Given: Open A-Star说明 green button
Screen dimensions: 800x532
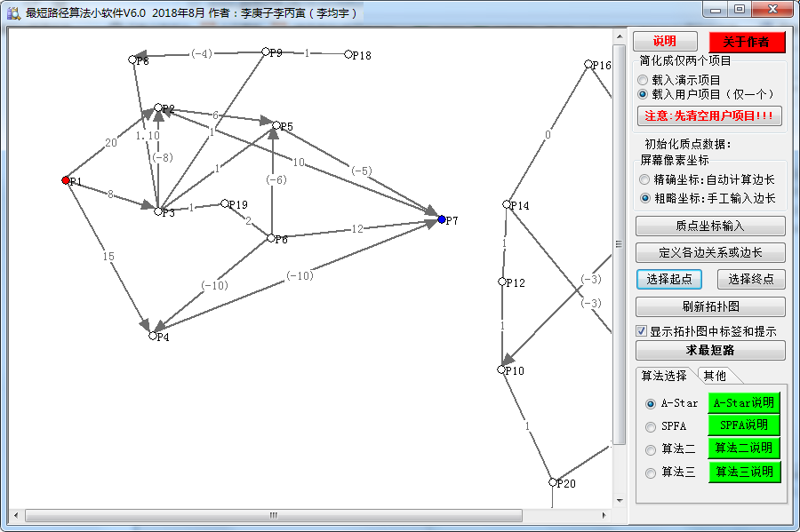Looking at the screenshot, I should [x=744, y=403].
